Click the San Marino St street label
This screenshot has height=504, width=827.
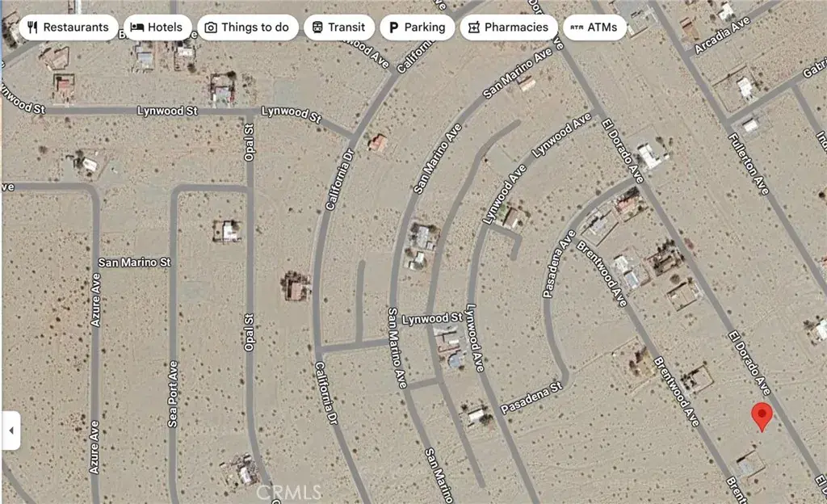[135, 262]
